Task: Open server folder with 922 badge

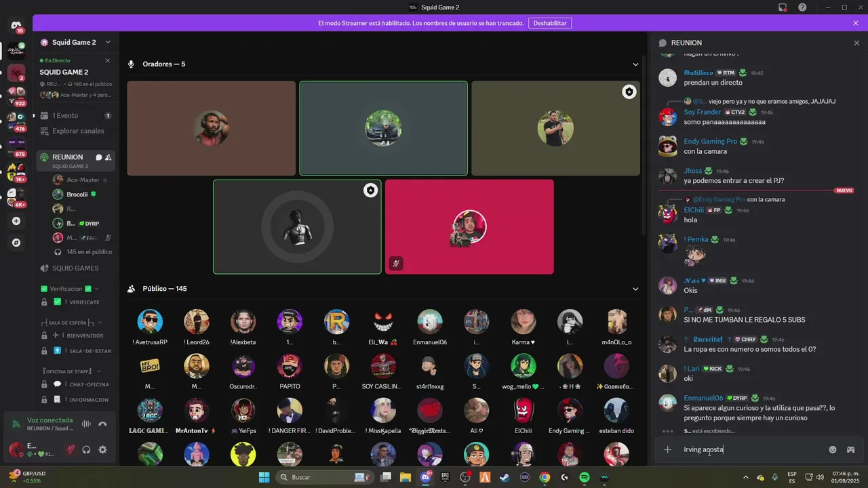Action: (16, 96)
